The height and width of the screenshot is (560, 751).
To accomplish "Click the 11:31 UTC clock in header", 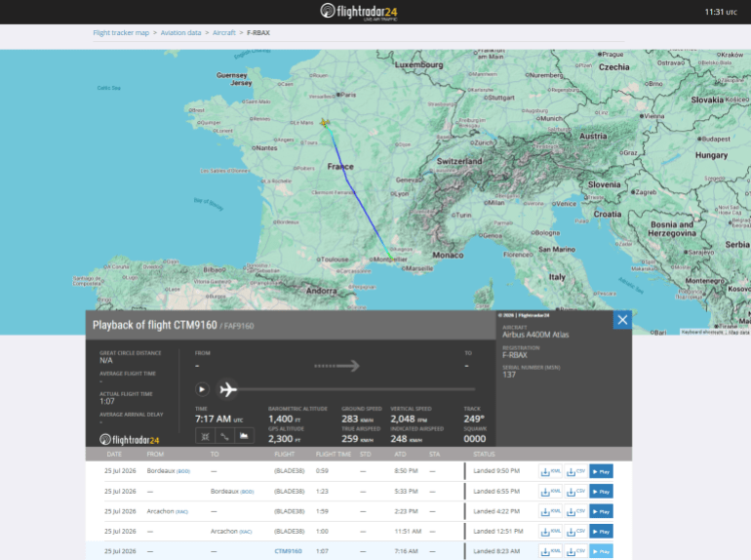I will point(721,12).
